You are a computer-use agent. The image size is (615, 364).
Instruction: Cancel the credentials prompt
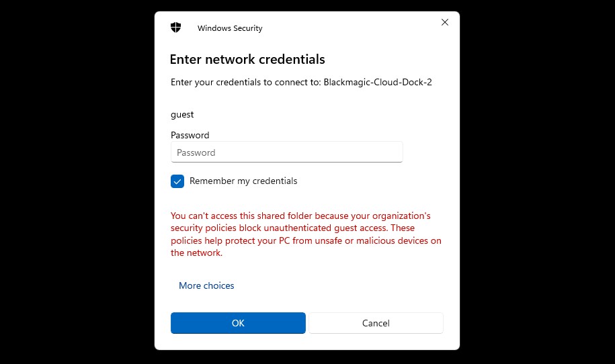point(376,323)
